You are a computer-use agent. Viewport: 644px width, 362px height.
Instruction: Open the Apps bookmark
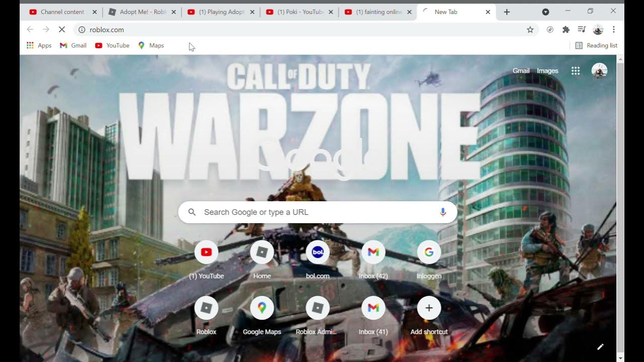coord(39,45)
